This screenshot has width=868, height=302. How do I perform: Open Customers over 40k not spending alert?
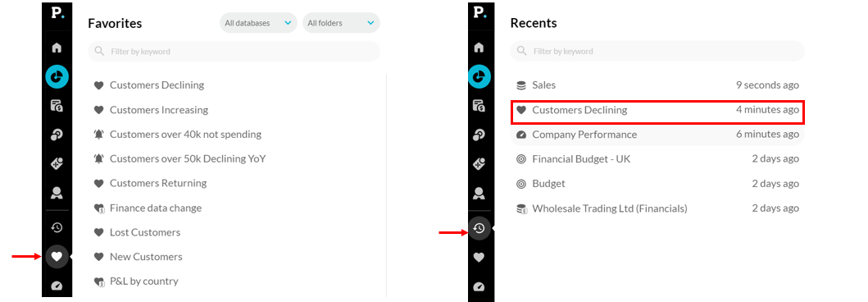185,134
